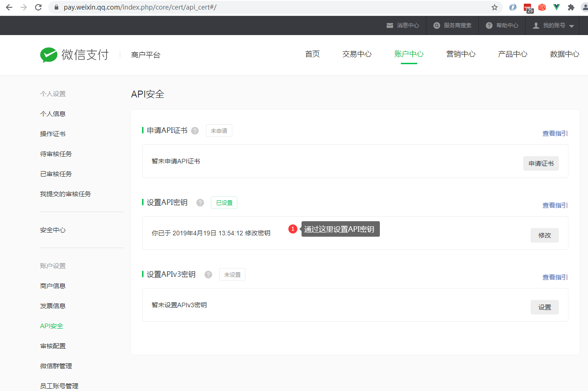588x391 pixels.
Task: Click help icon next to 设置APIv3密钥
Action: pos(208,274)
